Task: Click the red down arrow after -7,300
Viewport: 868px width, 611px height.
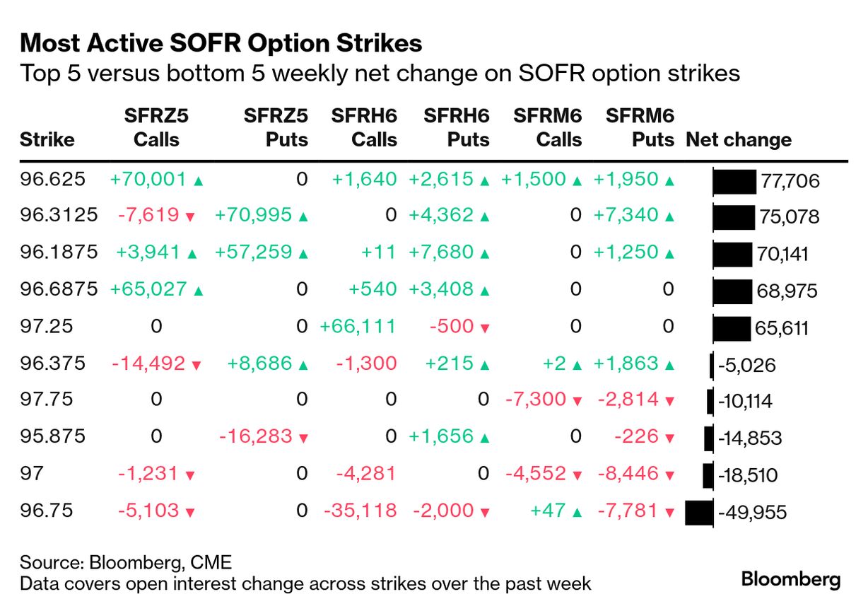Action: click(x=577, y=402)
